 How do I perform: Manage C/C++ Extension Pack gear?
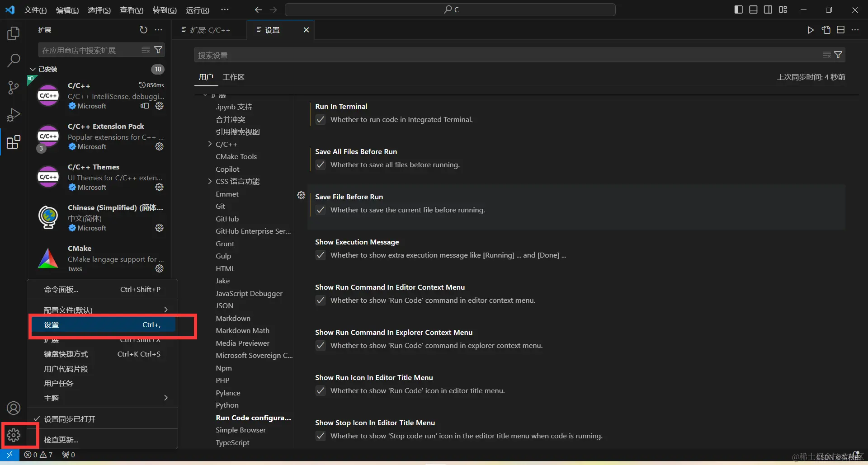point(159,146)
